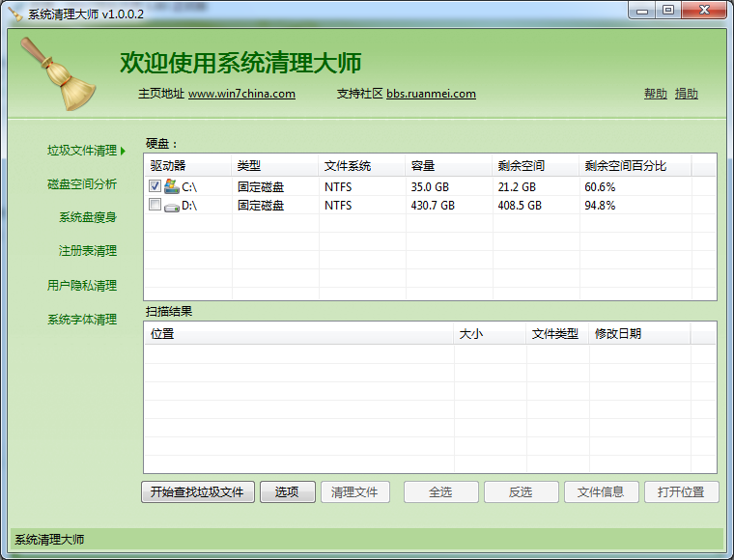Open 系统盘瘦身 section
734x560 pixels.
point(87,217)
